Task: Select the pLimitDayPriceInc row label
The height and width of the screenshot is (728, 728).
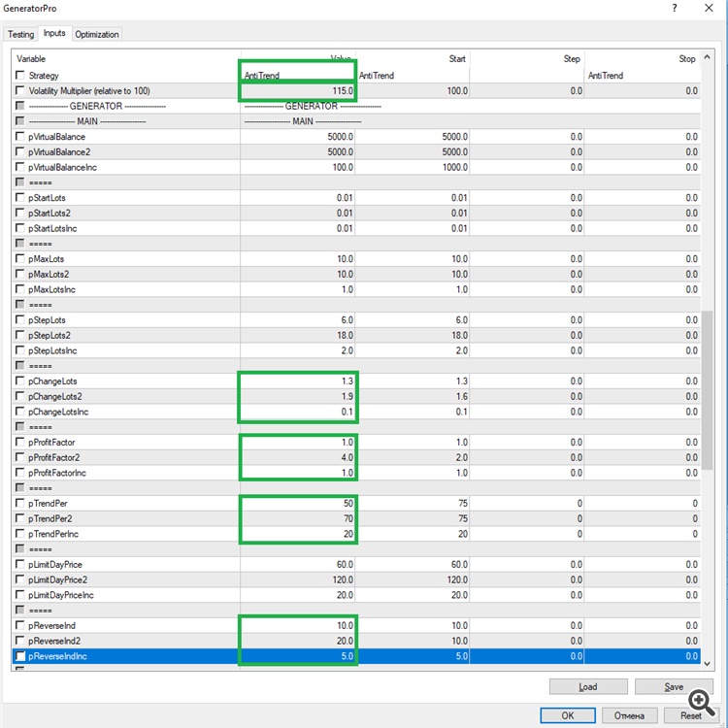Action: [61, 595]
